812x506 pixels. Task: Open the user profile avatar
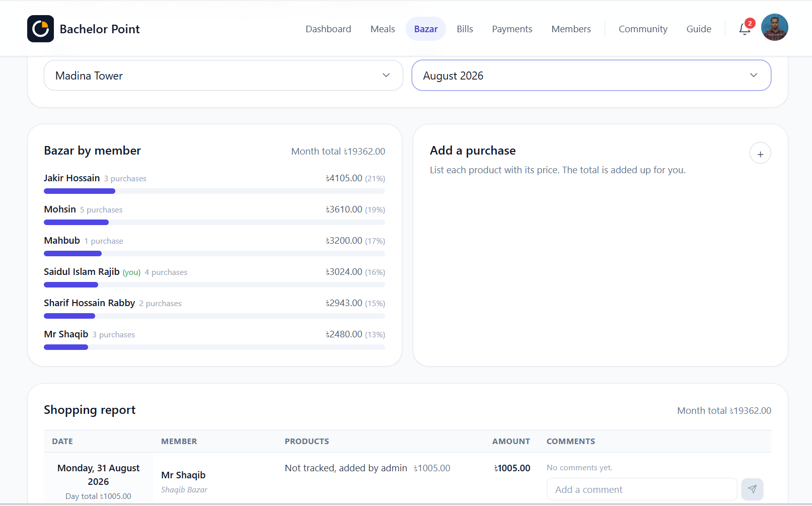pyautogui.click(x=774, y=27)
